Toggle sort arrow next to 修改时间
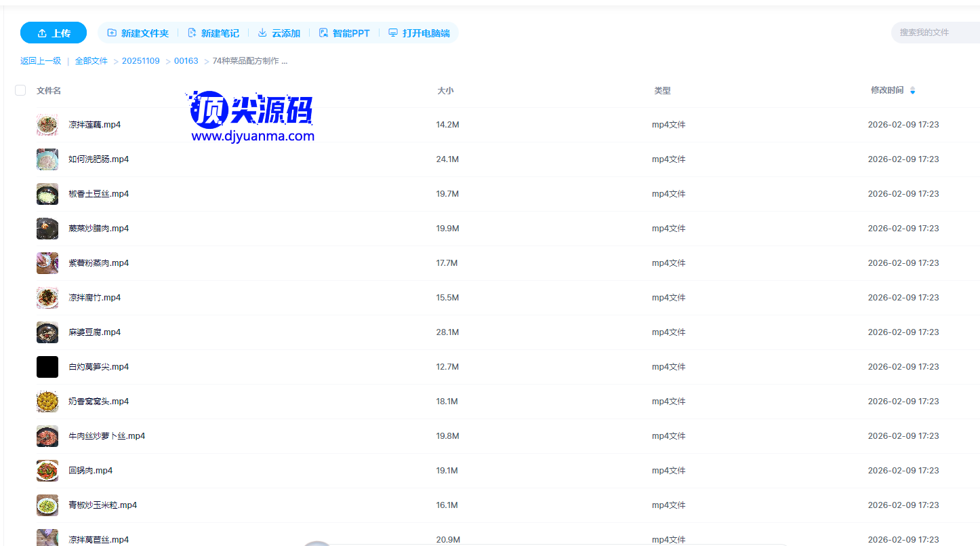This screenshot has width=980, height=546. (x=912, y=90)
